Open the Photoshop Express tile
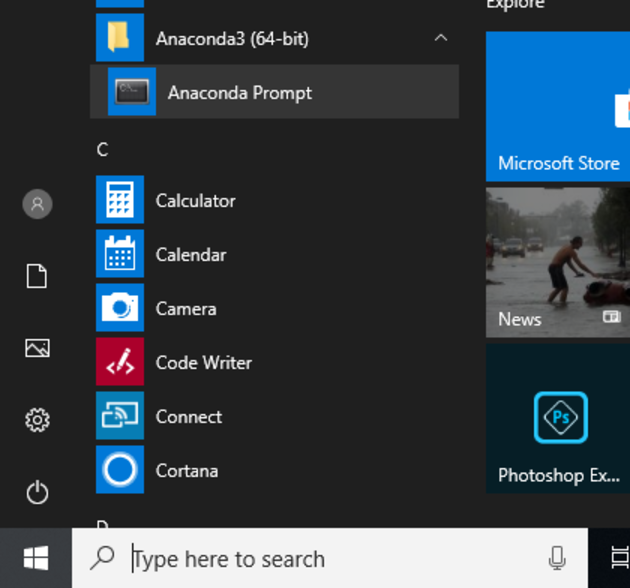Image resolution: width=630 pixels, height=588 pixels. (x=558, y=419)
